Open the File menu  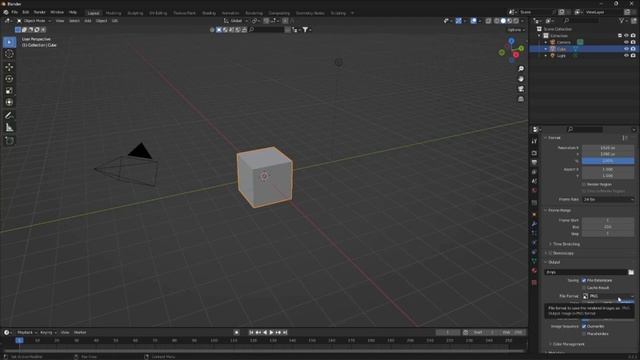[x=14, y=12]
